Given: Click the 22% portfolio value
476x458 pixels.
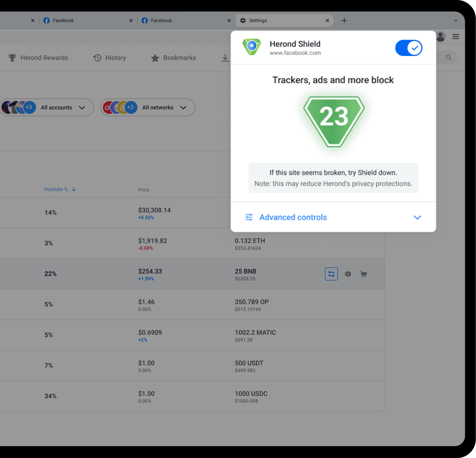Looking at the screenshot, I should [51, 274].
